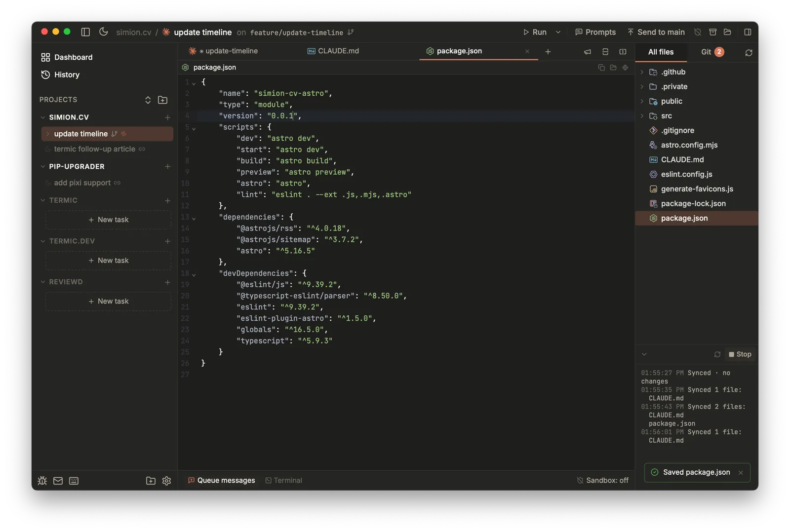Open Queue messages panel
This screenshot has width=790, height=532.
coord(221,481)
